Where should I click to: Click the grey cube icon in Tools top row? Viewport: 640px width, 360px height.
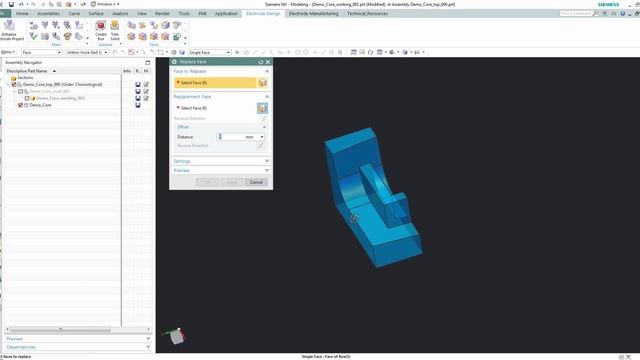coord(165,25)
